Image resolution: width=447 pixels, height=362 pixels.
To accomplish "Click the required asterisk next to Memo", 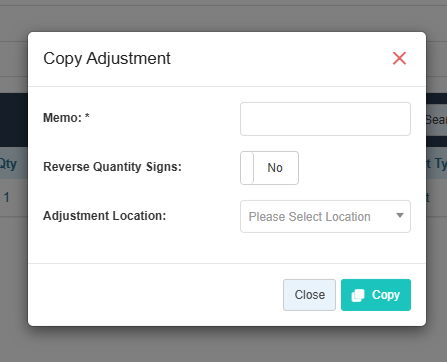I will pyautogui.click(x=87, y=116).
